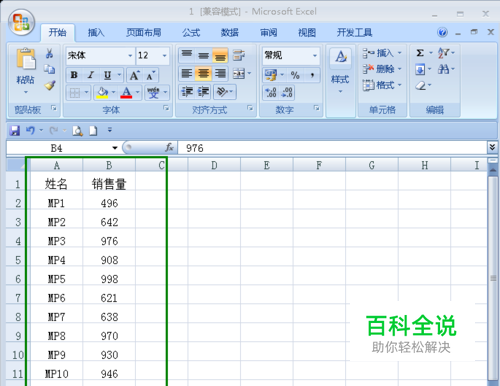
Task: Click the Save floppy disk icon
Action: pos(14,130)
